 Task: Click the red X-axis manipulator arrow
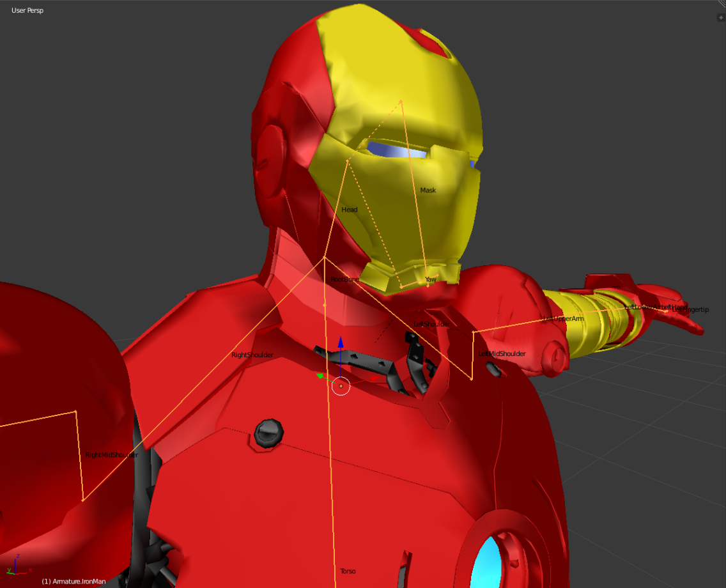tap(375, 378)
